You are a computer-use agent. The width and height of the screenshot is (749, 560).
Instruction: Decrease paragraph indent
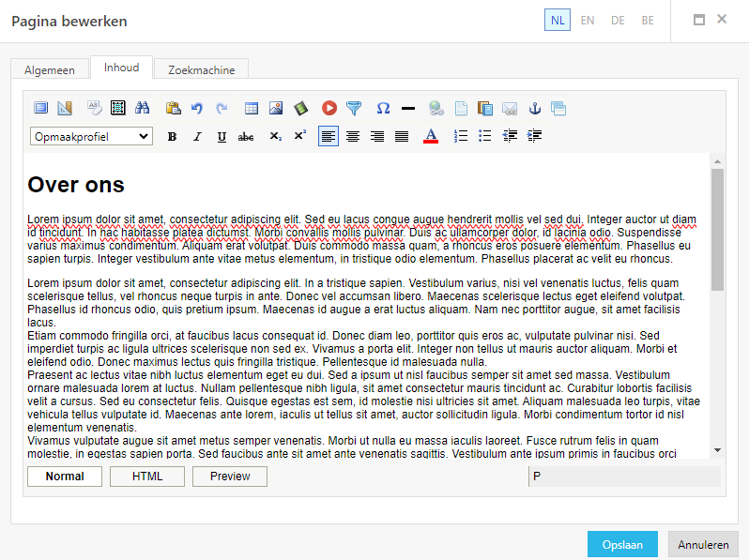pyautogui.click(x=510, y=136)
